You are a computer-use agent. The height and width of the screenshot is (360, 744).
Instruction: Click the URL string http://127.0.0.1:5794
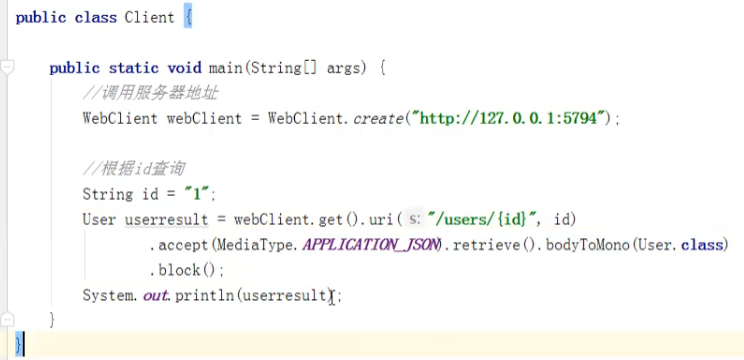coord(509,118)
